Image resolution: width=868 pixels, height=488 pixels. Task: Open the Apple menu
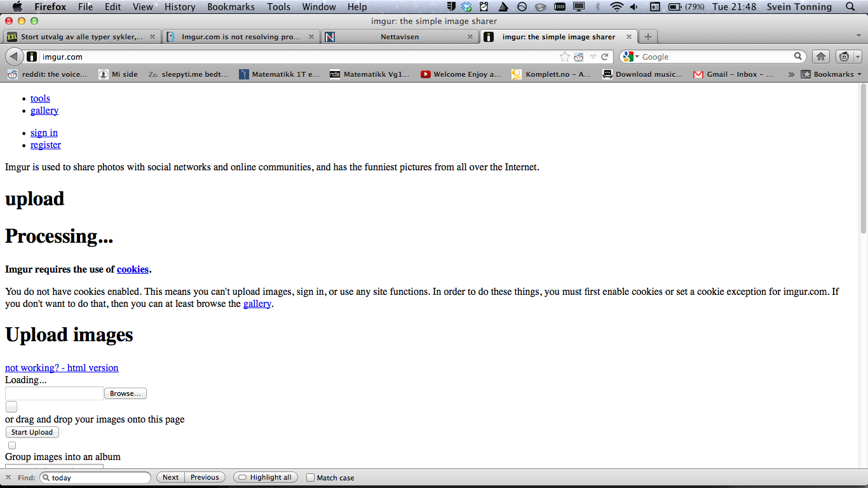point(17,7)
